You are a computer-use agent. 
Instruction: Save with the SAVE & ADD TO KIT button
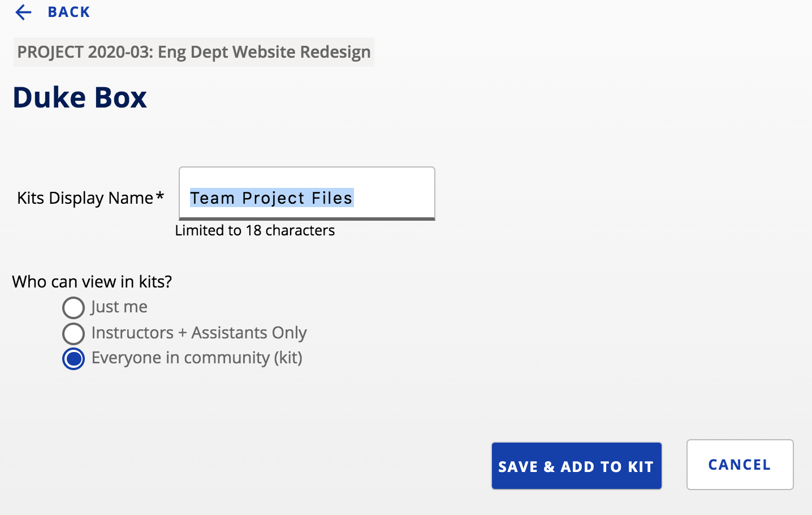tap(577, 466)
